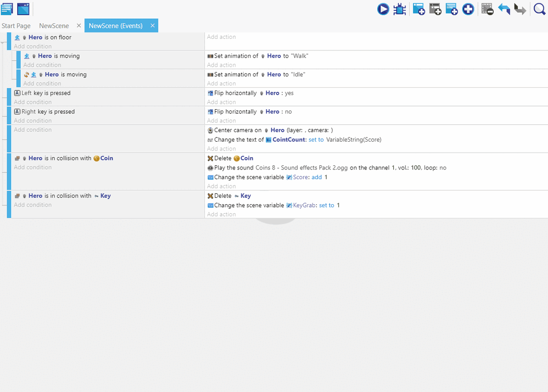This screenshot has height=392, width=548.
Task: Click the invert icon on second Hero is moving
Action: [x=26, y=74]
